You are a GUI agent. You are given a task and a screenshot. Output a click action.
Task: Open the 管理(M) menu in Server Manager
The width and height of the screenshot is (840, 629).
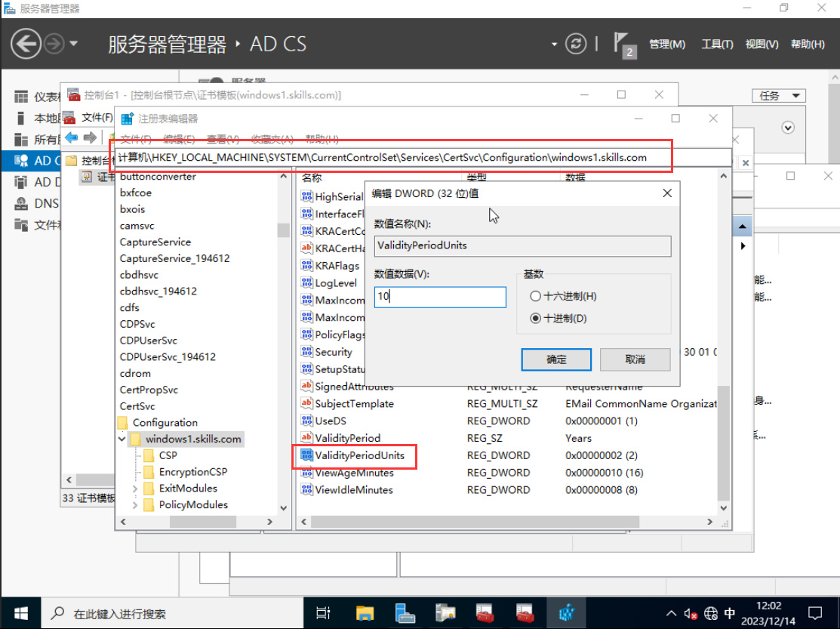tap(667, 45)
